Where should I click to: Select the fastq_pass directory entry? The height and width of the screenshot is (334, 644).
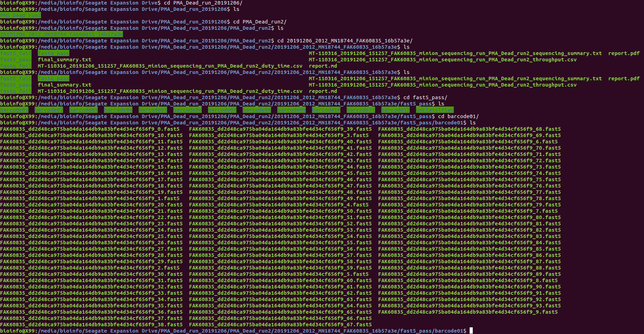tap(53, 53)
